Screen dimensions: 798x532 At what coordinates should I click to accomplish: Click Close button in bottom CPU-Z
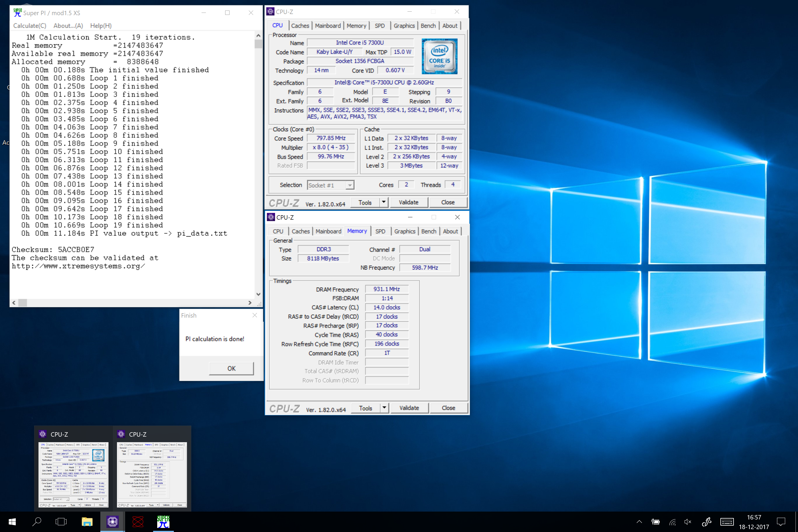449,408
